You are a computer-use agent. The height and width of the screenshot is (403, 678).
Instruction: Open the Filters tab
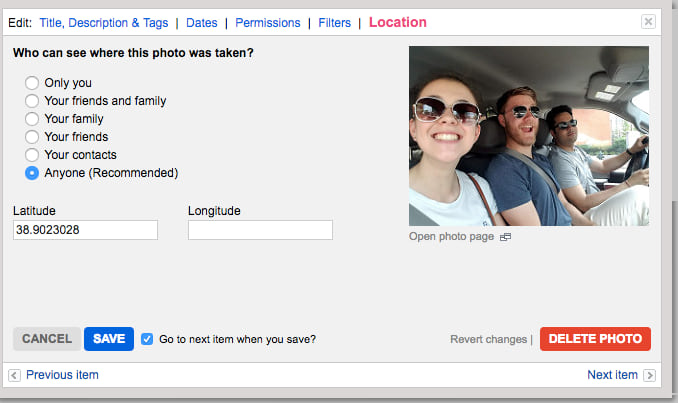(x=334, y=23)
